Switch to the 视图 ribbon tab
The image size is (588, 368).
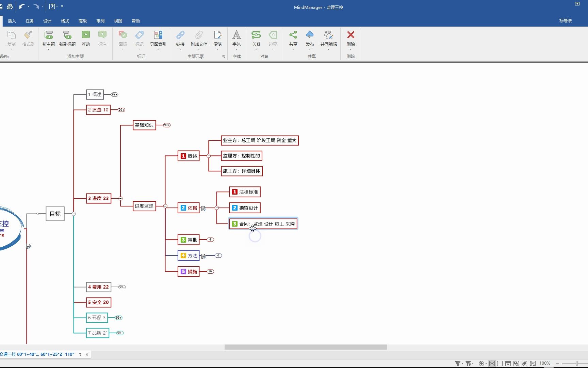118,21
